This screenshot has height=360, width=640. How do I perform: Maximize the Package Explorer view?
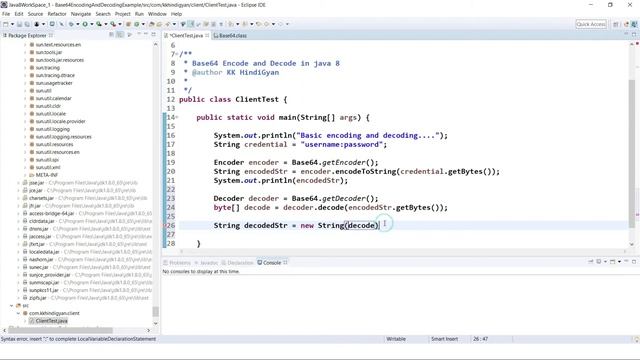point(153,34)
